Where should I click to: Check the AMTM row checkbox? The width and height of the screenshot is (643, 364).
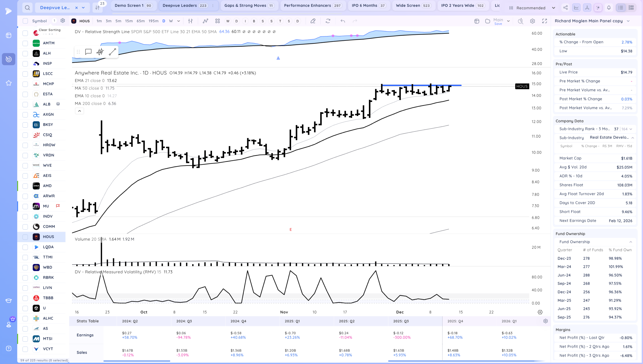[x=25, y=43]
